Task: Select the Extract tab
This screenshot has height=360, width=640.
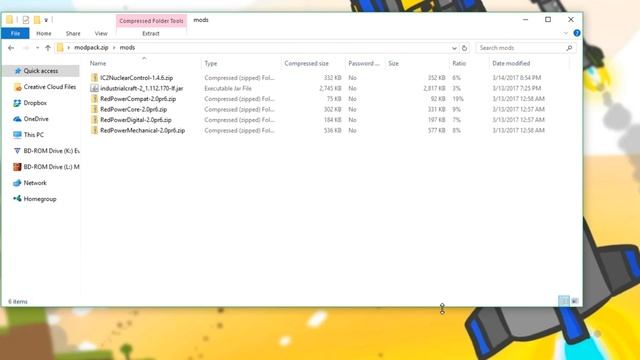Action: point(151,33)
